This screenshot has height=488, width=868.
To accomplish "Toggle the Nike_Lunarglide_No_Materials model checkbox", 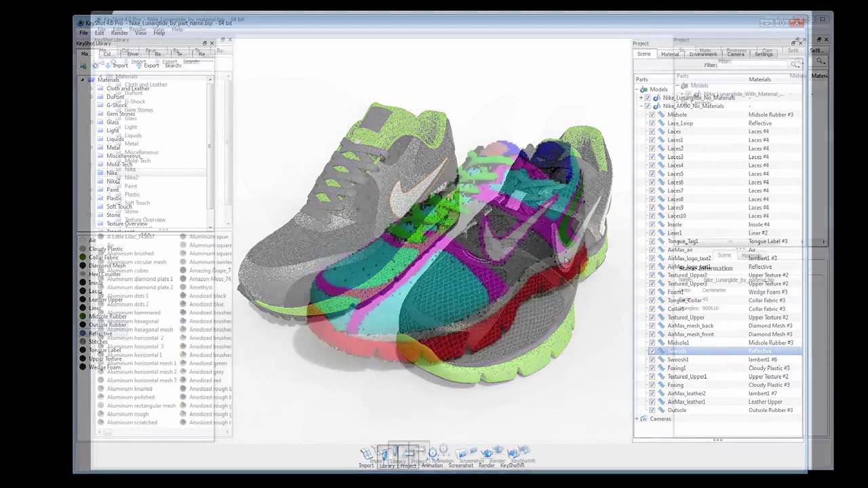I will click(x=648, y=98).
